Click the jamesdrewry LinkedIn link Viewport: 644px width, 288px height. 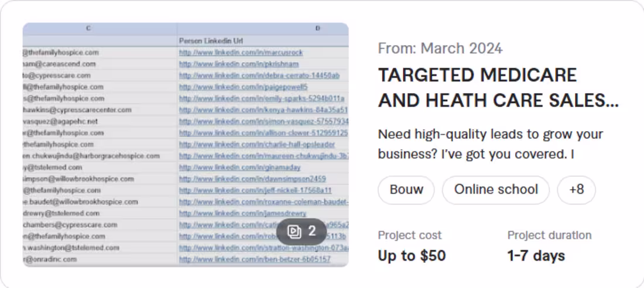[243, 214]
